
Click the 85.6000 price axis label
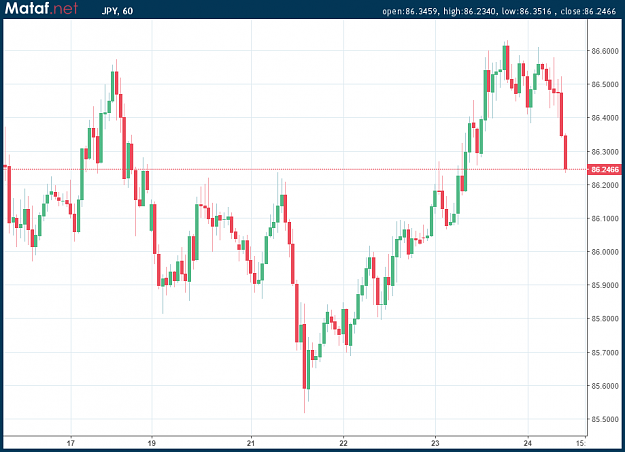(x=605, y=386)
